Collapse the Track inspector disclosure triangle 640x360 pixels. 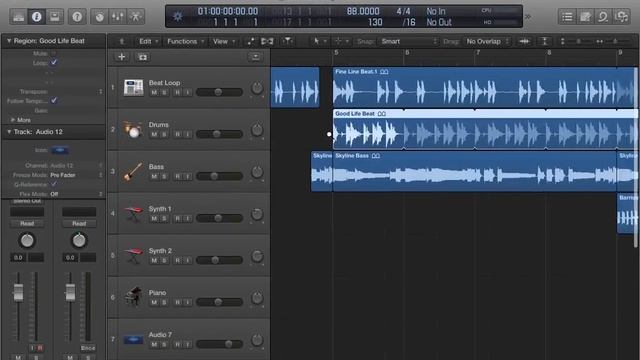coord(9,132)
